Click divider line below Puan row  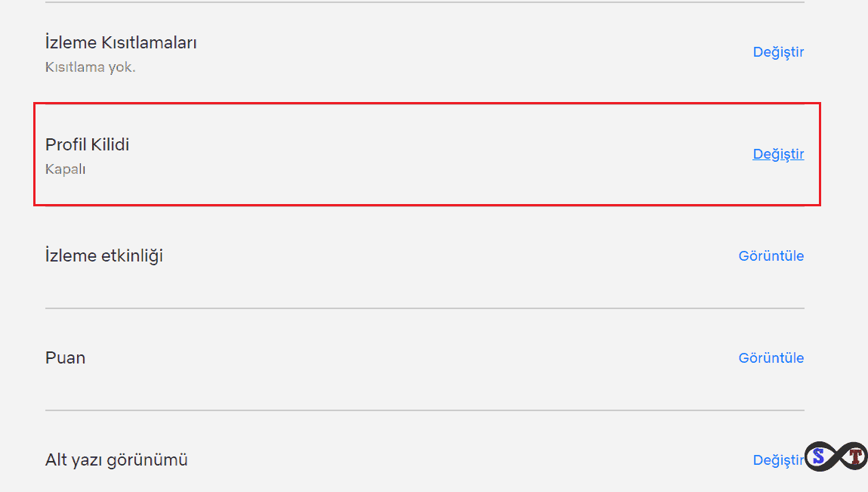(x=425, y=410)
